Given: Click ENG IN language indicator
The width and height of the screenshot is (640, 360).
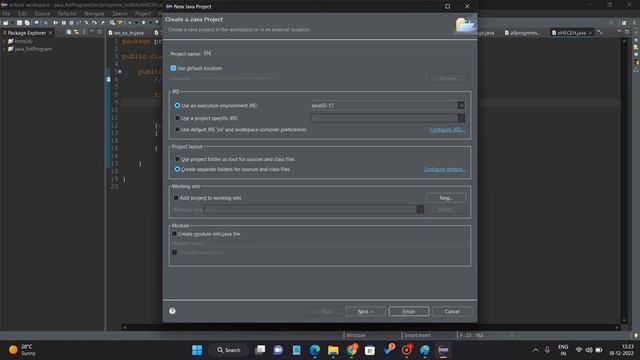Looking at the screenshot, I should tap(563, 350).
